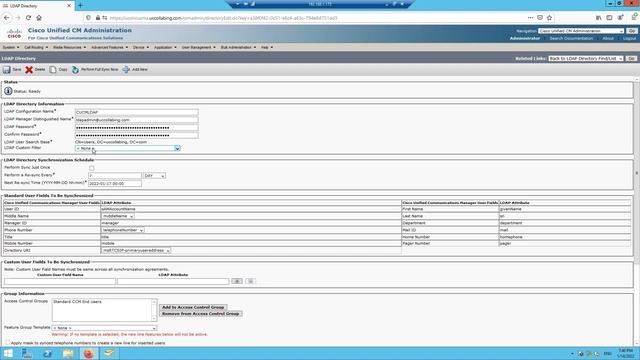
Task: Open File Explorer folder on taskbar
Action: 68,353
